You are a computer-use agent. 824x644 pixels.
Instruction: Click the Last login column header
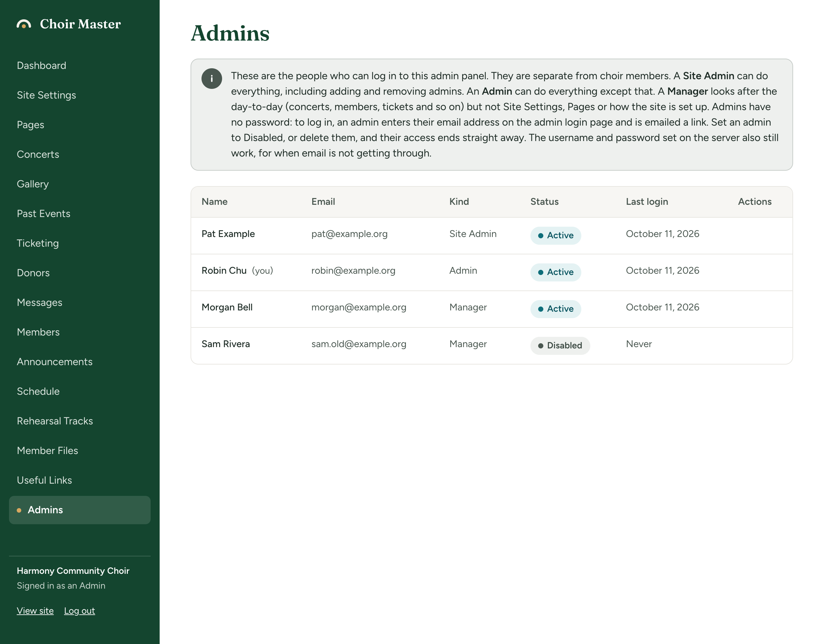647,202
